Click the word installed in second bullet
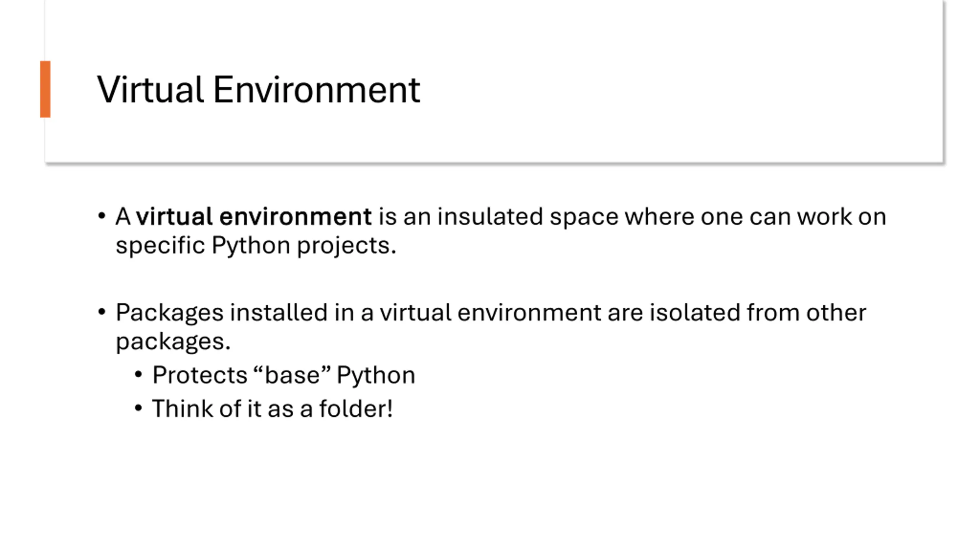The image size is (980, 551). point(279,313)
